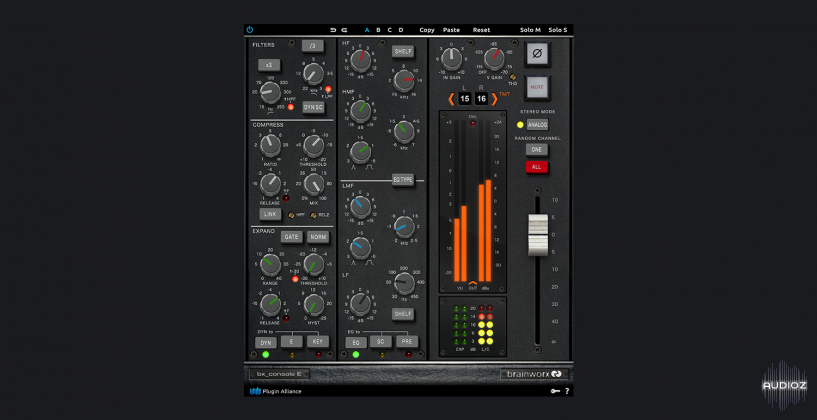The width and height of the screenshot is (817, 420).
Task: Click Paste in the top bar
Action: click(451, 30)
